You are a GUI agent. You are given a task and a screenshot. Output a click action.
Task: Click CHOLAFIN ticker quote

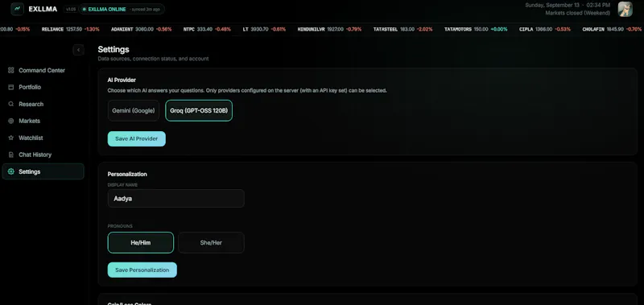pos(612,30)
